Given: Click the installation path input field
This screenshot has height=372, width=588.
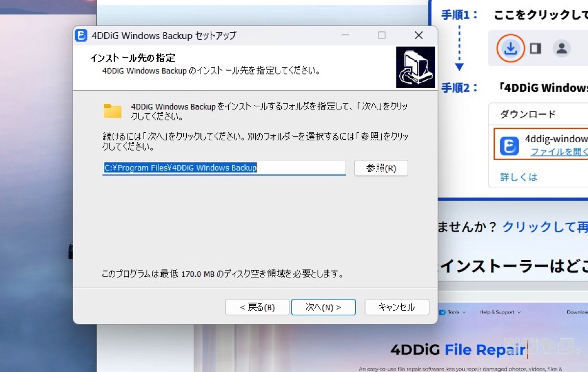Looking at the screenshot, I should click(x=224, y=168).
